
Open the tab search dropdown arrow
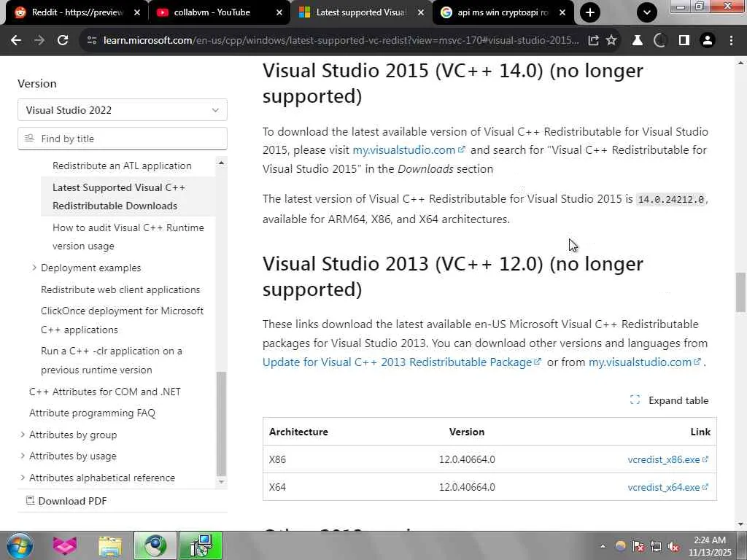[646, 12]
